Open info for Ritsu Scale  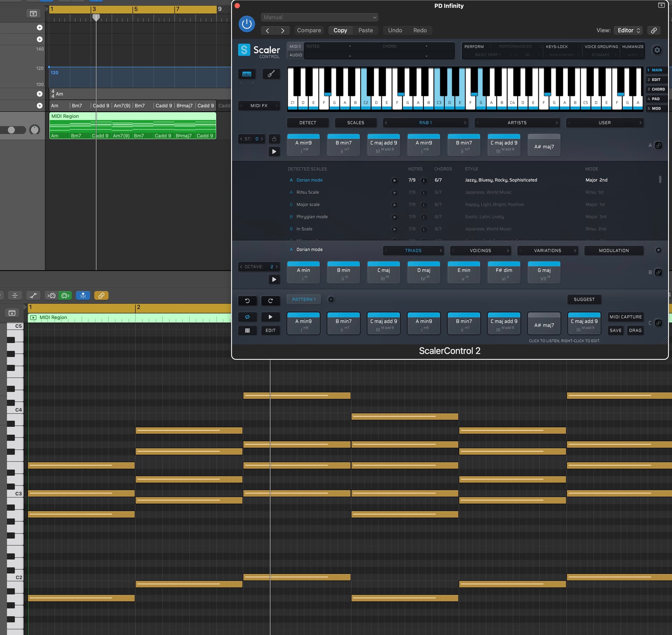[x=423, y=193]
